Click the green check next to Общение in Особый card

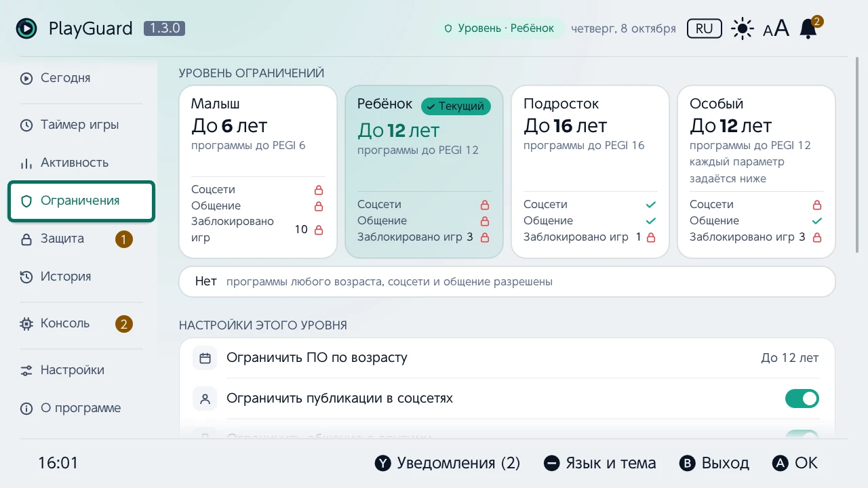817,221
